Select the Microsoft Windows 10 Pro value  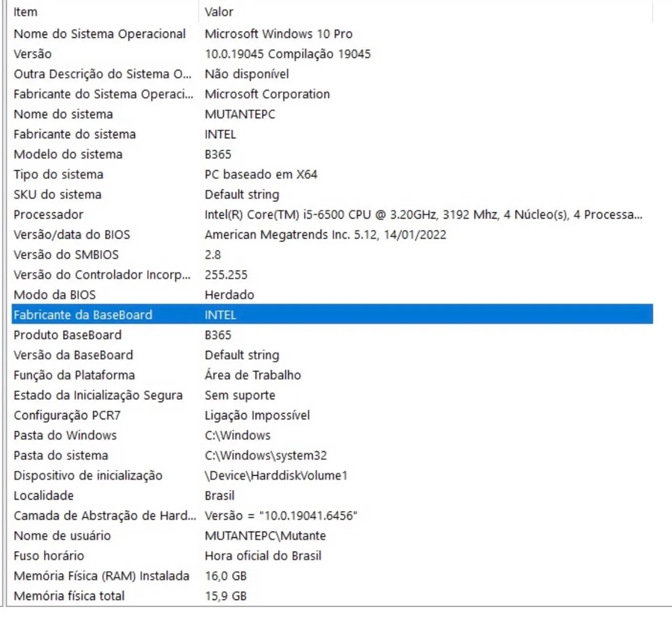[x=278, y=34]
